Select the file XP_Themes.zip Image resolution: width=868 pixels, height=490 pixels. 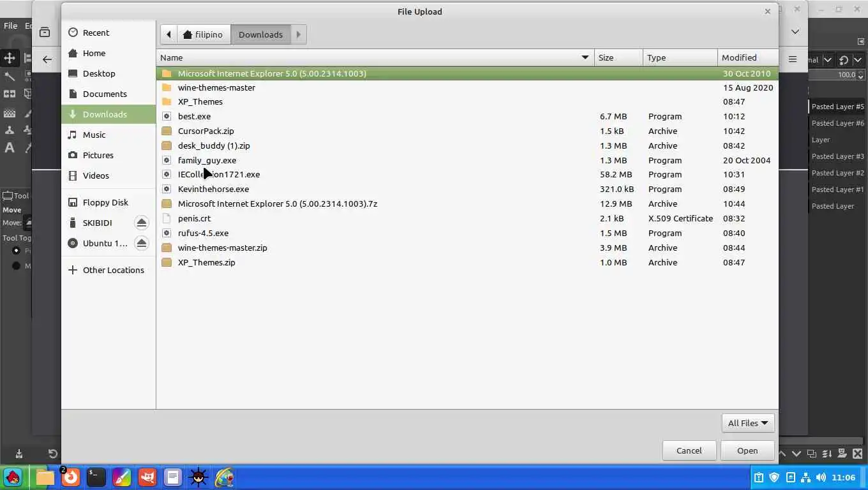(x=467, y=262)
